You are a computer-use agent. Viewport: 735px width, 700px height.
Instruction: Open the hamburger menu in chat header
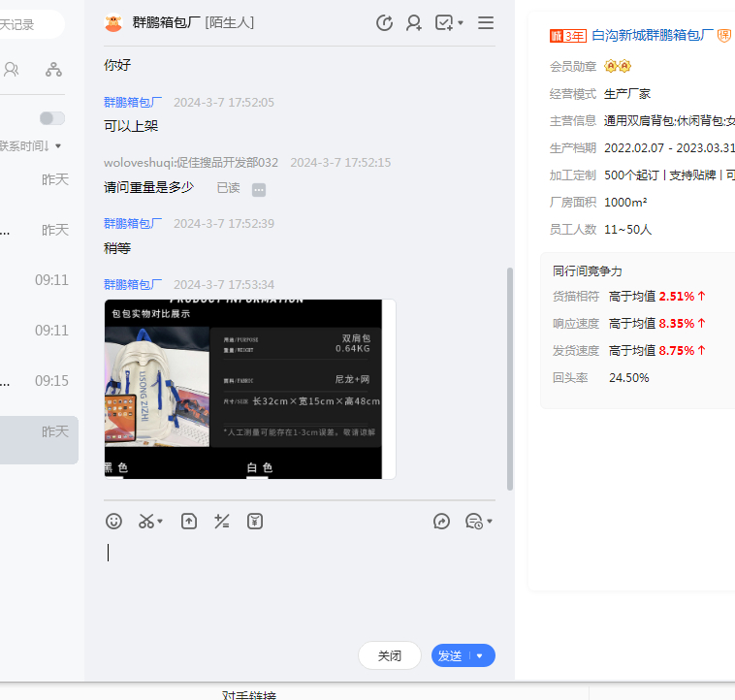tap(486, 23)
